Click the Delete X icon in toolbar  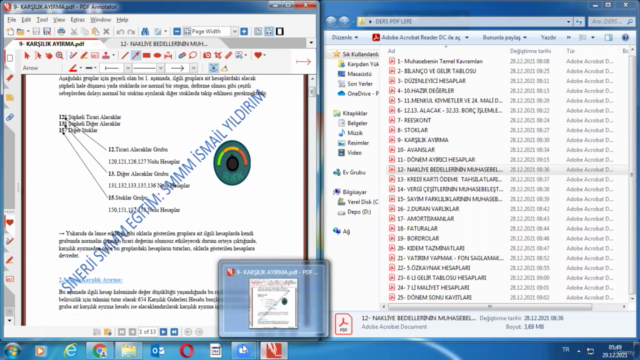coord(106,31)
